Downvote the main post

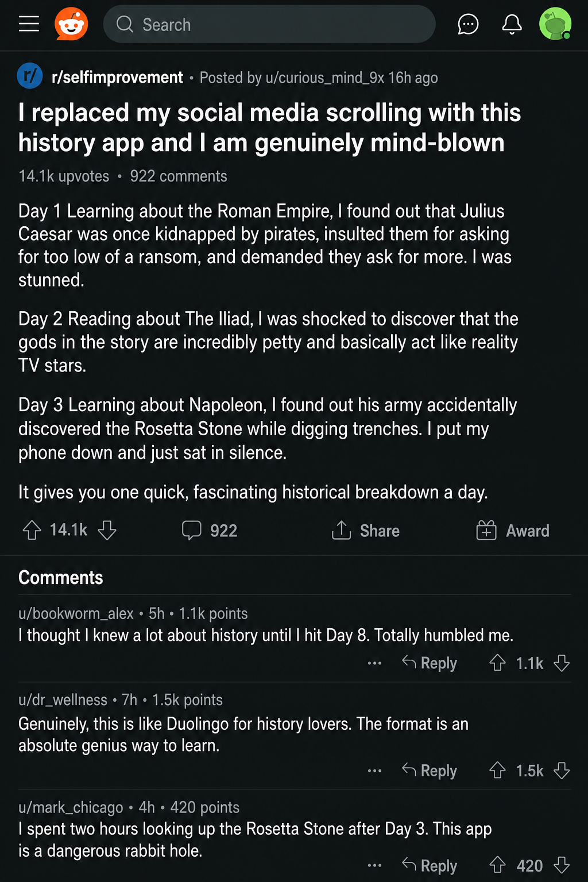[107, 530]
